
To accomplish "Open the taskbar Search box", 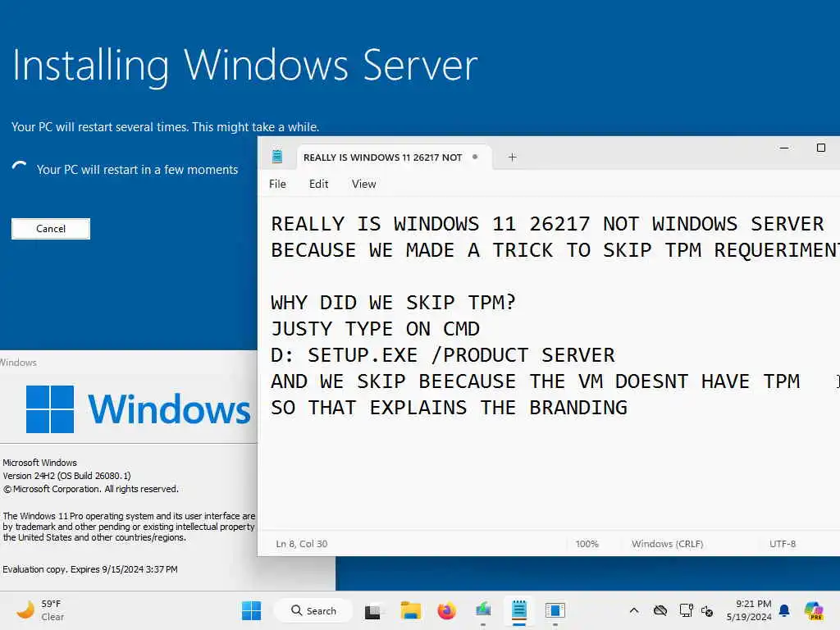I will pos(313,610).
